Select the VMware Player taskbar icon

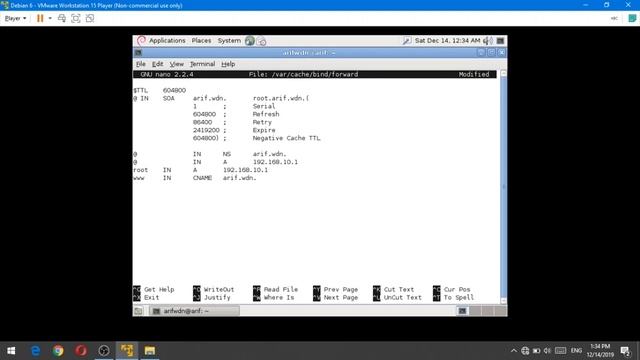tap(127, 351)
